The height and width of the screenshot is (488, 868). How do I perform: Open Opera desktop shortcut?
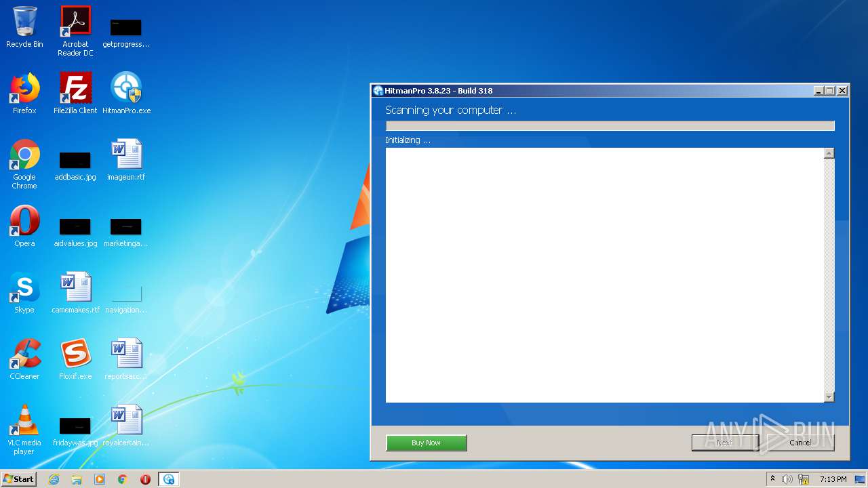click(24, 226)
